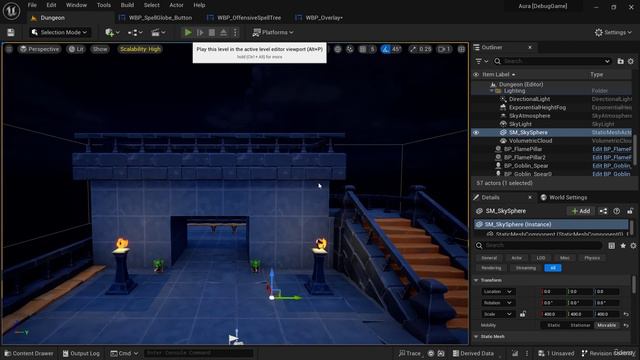Screen dimensions: 640x360
Task: Toggle show favorites star in Details
Action: point(622,245)
